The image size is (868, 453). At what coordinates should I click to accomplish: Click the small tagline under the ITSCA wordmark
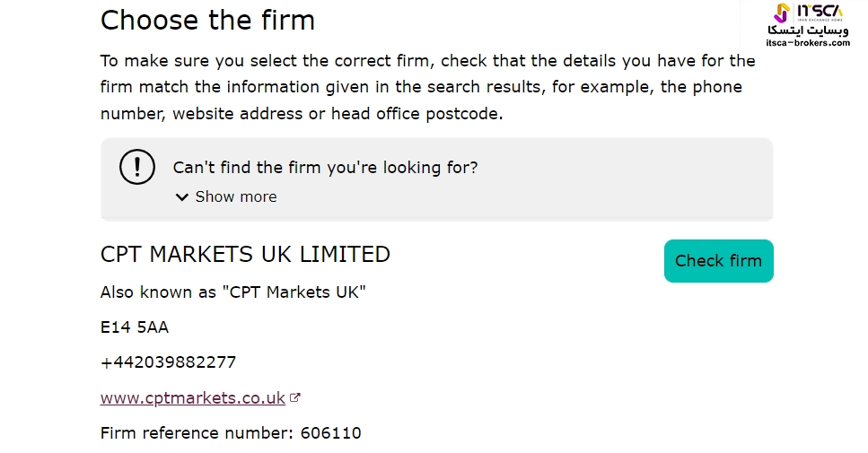click(x=820, y=19)
